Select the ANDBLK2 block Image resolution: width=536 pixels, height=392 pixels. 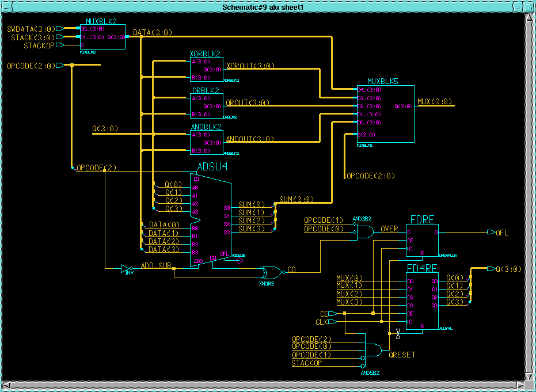207,142
